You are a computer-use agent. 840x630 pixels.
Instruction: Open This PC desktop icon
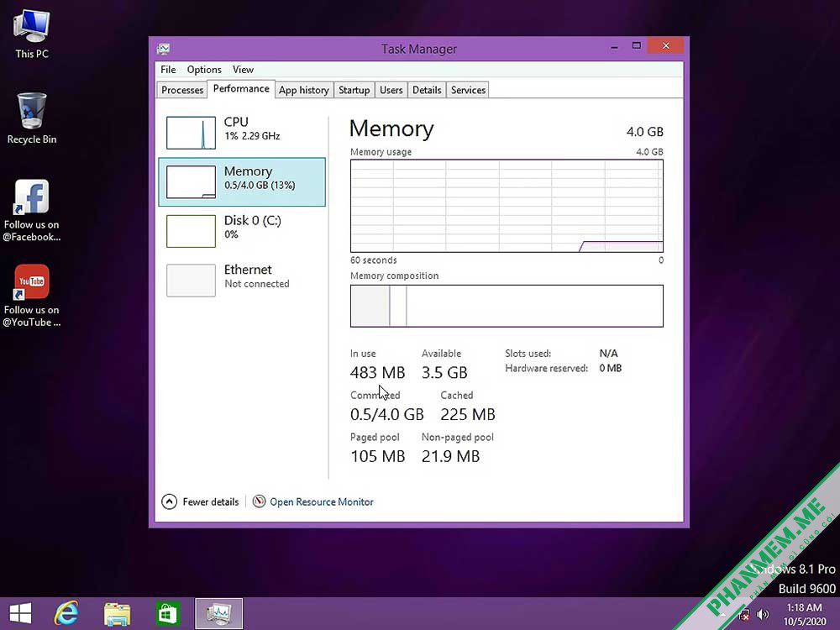click(32, 34)
